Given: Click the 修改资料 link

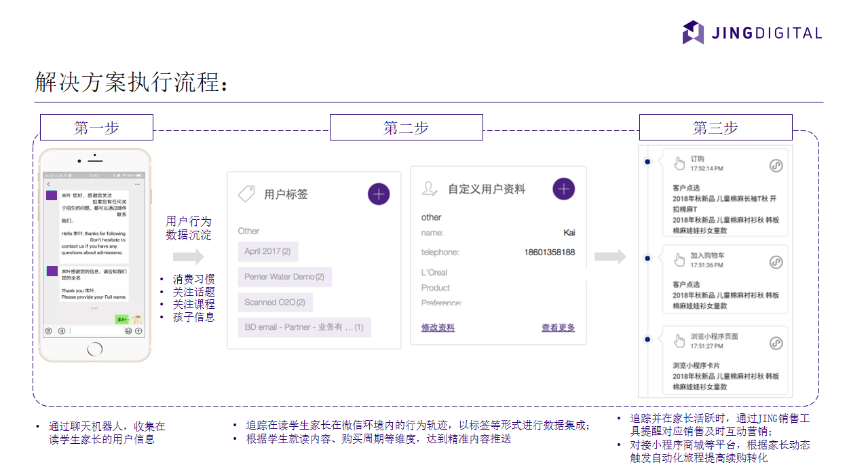Looking at the screenshot, I should click(438, 327).
